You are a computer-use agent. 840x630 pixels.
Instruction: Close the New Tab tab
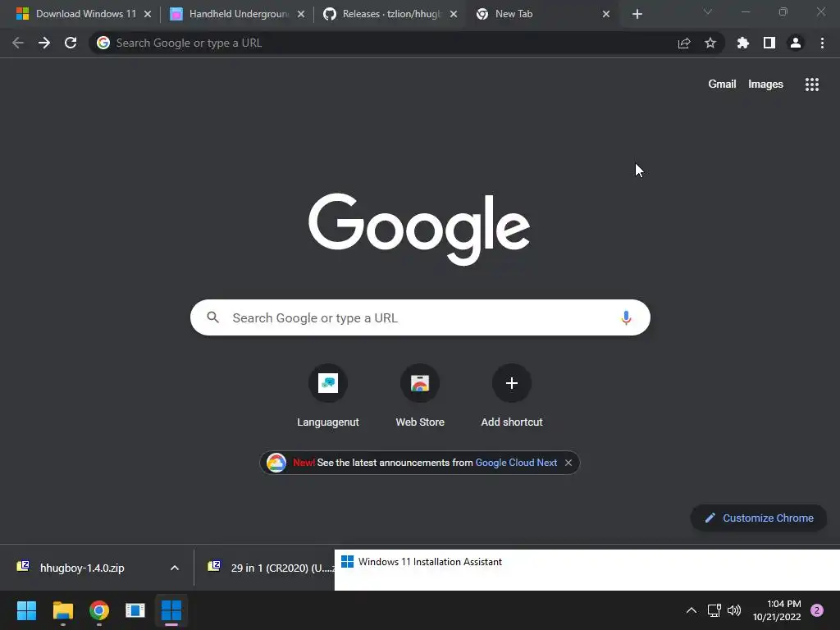click(x=606, y=14)
